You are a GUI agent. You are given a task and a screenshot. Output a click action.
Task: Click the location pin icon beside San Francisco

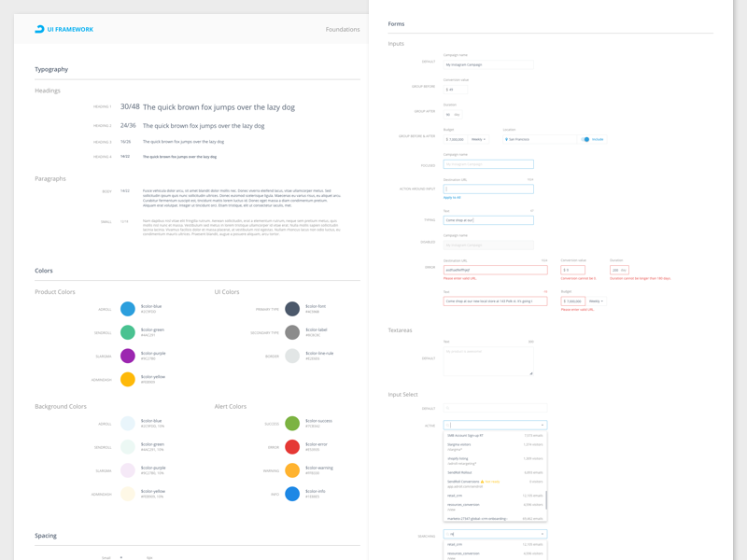point(506,139)
